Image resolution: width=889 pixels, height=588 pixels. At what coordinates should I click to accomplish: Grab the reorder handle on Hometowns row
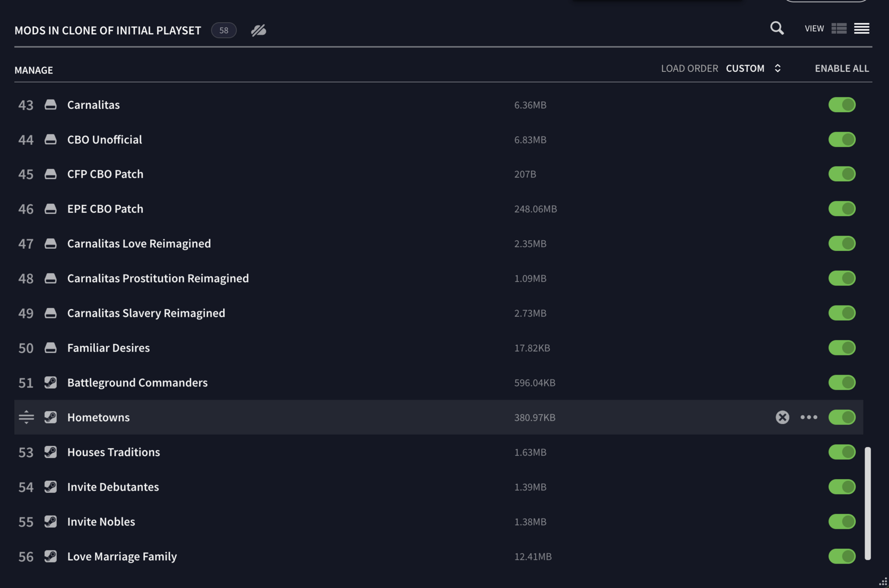[x=26, y=417]
